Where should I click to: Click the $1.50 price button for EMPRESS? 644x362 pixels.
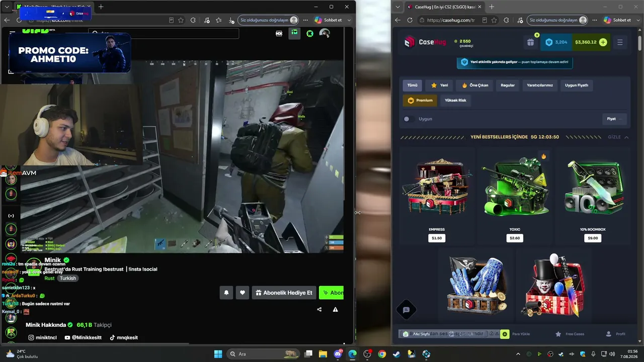[437, 238]
